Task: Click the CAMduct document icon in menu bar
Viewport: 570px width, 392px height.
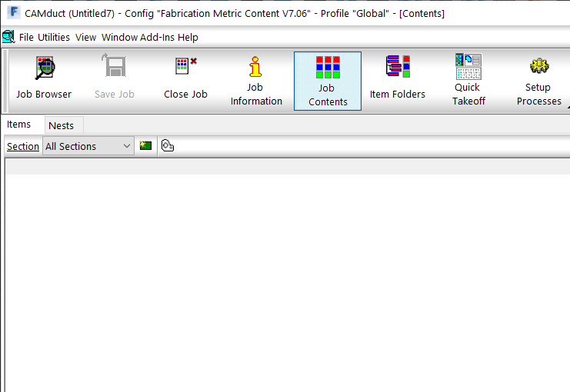Action: point(8,37)
